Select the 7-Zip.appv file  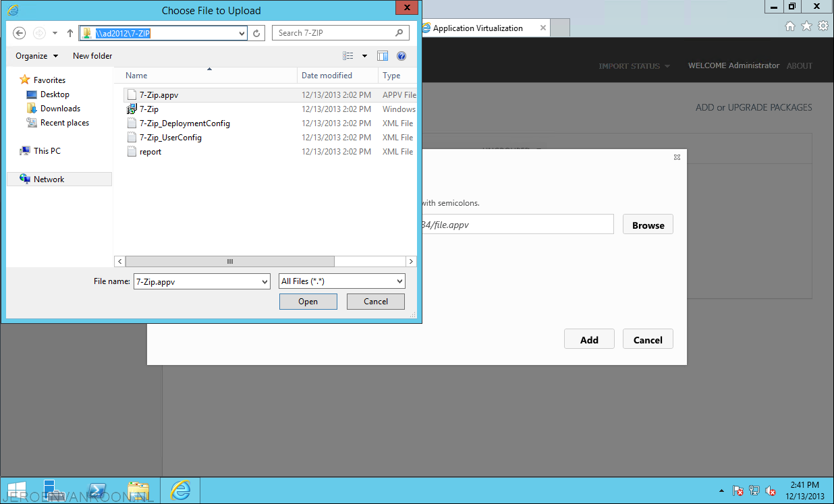point(270,95)
